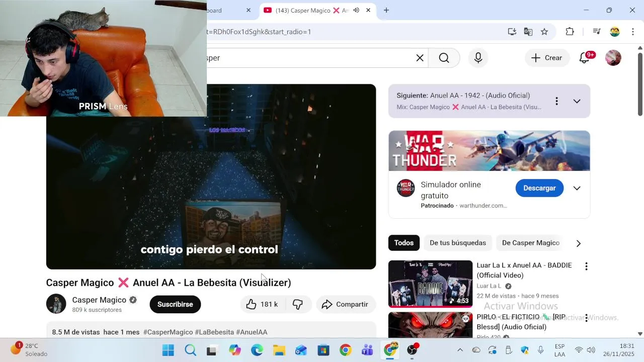Open ESP LAA language input switcher
This screenshot has width=644, height=362.
click(x=559, y=350)
